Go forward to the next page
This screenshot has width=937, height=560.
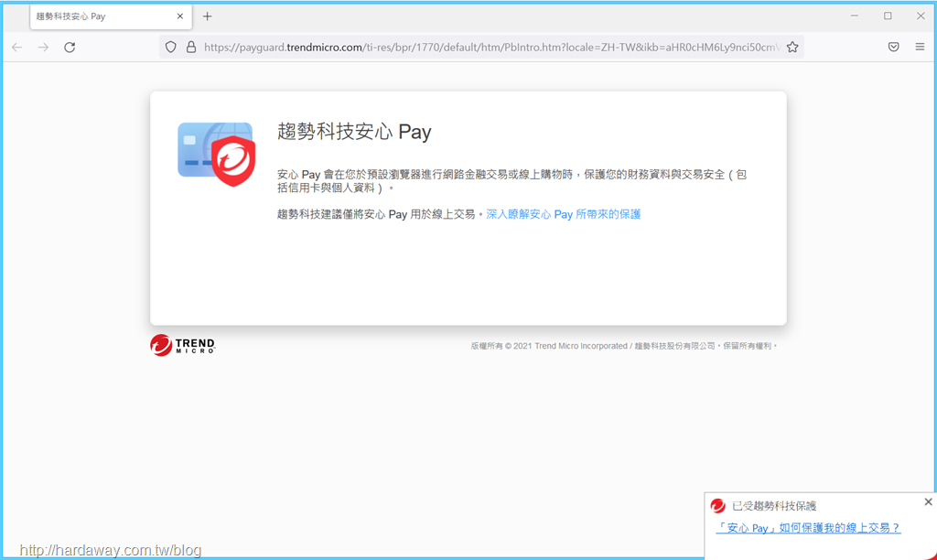tap(43, 48)
